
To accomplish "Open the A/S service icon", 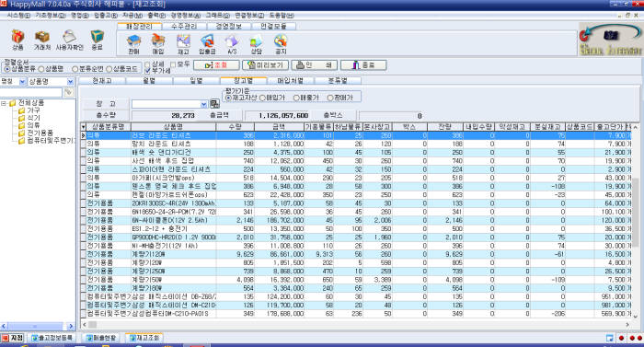I will point(232,41).
